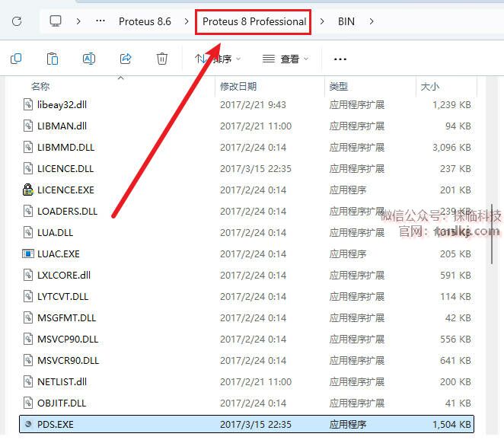The width and height of the screenshot is (504, 440).
Task: Select file LYTCVT.DLL
Action: [247, 296]
